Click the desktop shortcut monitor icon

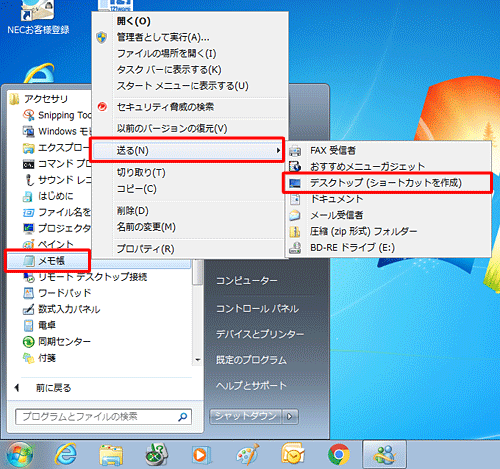(x=295, y=183)
